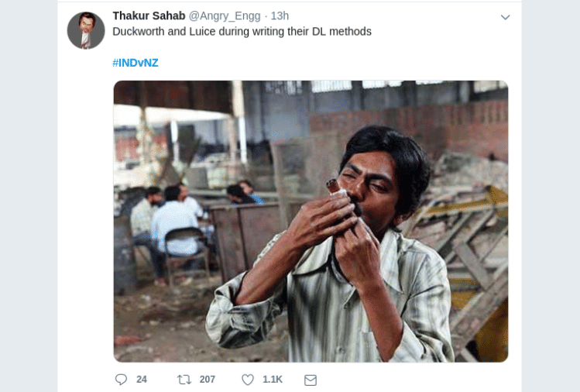Screen dimensions: 580x392
Task: Click the tweet text about Duckworth and Luice
Action: (x=242, y=32)
